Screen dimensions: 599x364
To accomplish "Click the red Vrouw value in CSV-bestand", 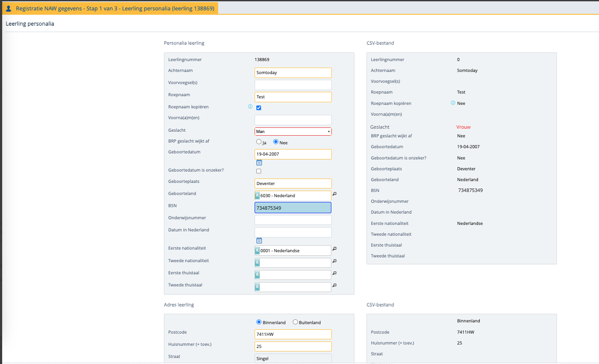I will (x=463, y=127).
